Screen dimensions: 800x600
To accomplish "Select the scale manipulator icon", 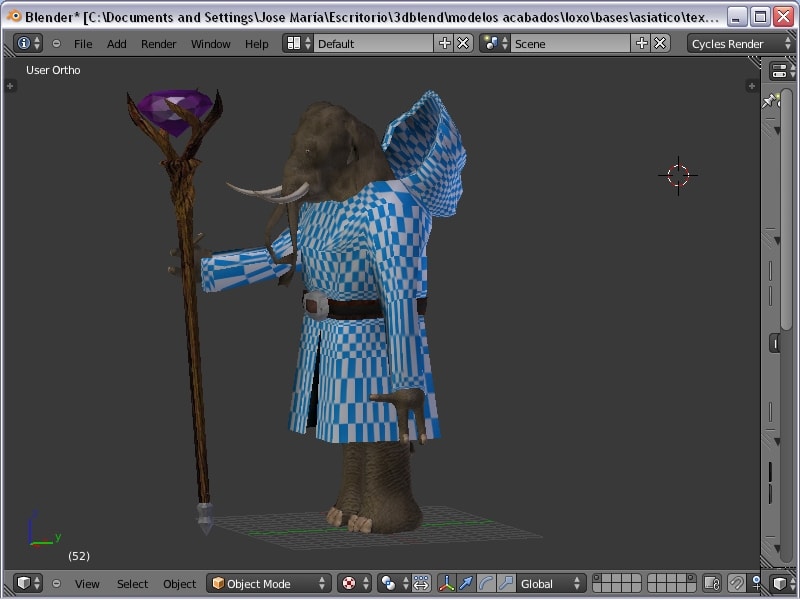I will coord(506,583).
